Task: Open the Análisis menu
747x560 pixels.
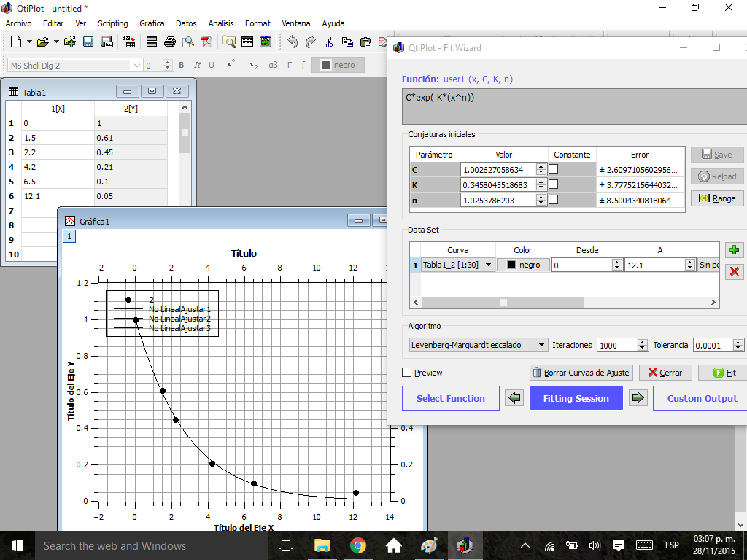Action: point(221,23)
